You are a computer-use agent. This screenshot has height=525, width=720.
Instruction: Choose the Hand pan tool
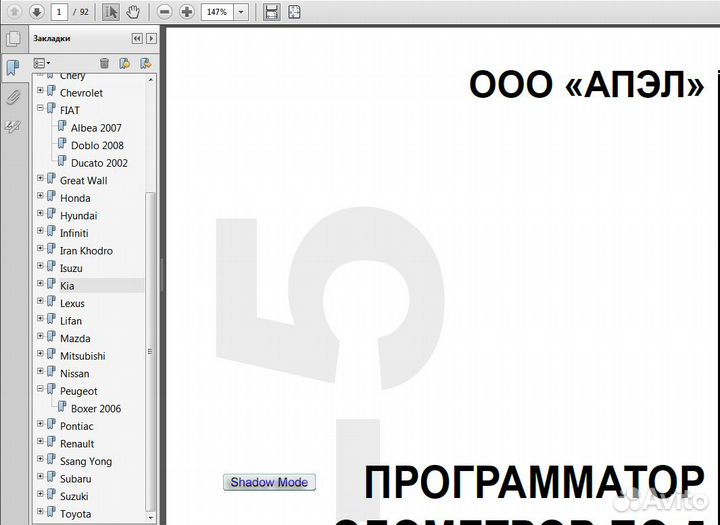[x=133, y=11]
